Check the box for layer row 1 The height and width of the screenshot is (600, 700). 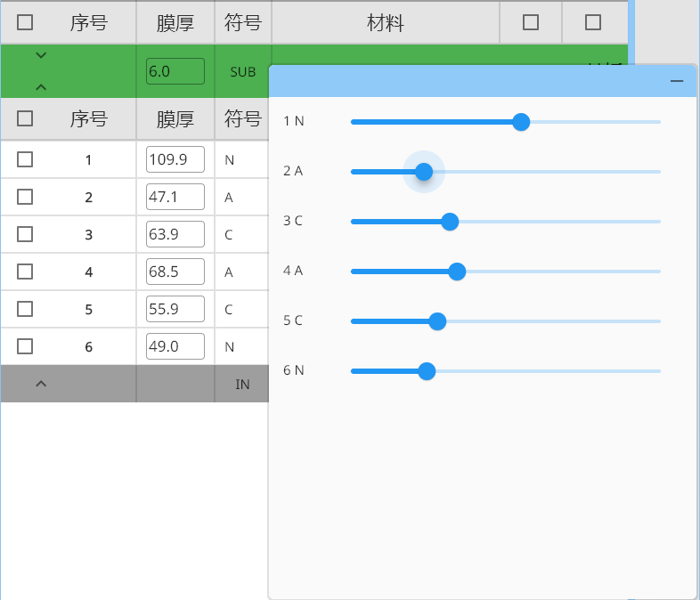(25, 159)
